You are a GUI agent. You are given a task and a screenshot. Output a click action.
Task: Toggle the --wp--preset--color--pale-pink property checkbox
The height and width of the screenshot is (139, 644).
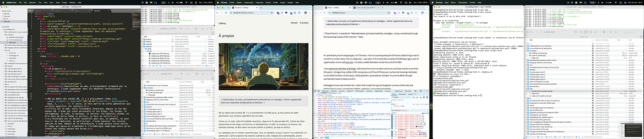[x=392, y=133]
